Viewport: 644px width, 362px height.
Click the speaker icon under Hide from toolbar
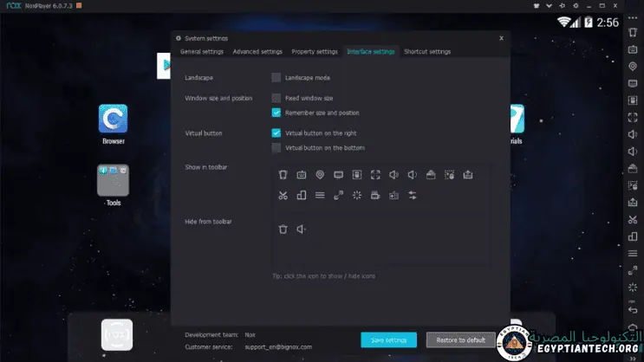coord(302,229)
